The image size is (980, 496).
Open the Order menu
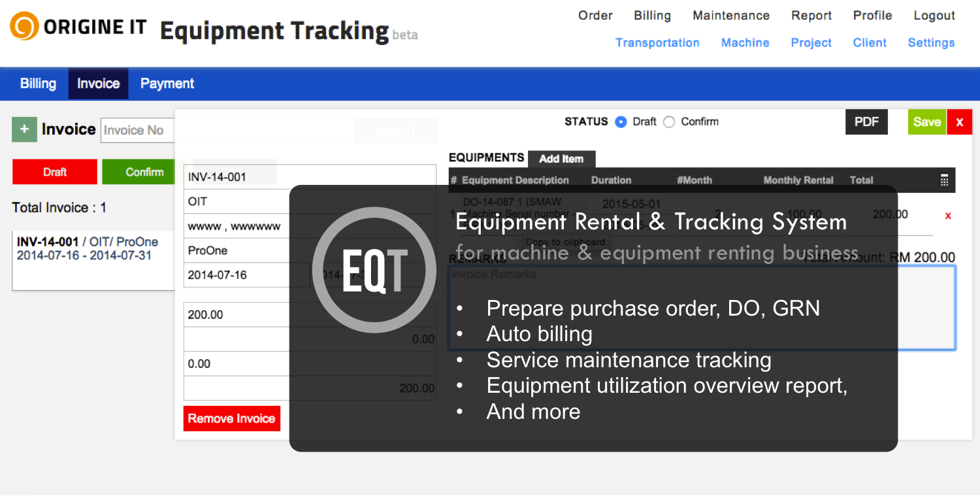tap(595, 16)
